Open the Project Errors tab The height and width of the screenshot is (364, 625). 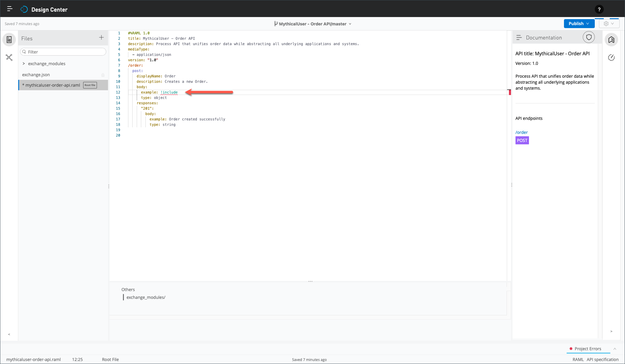point(588,349)
